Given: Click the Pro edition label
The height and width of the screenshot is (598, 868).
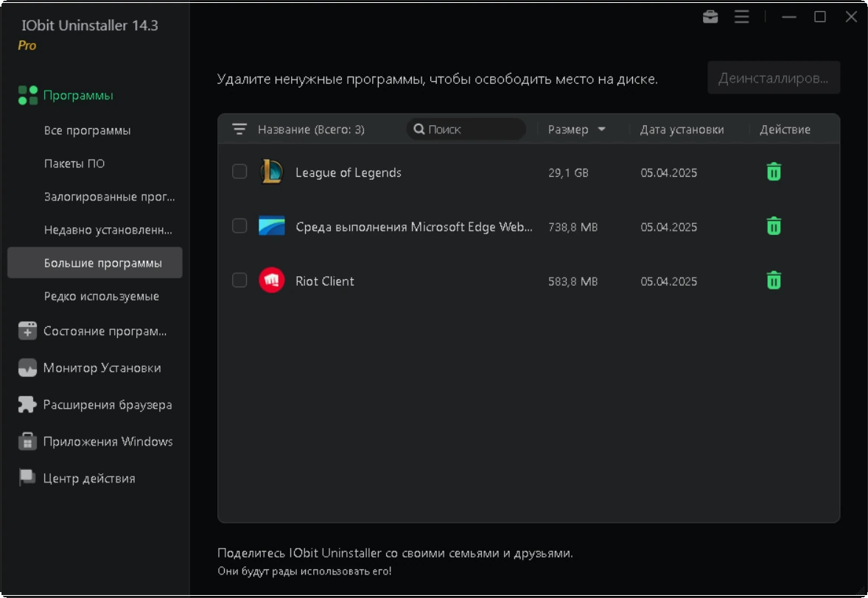Looking at the screenshot, I should coord(27,46).
